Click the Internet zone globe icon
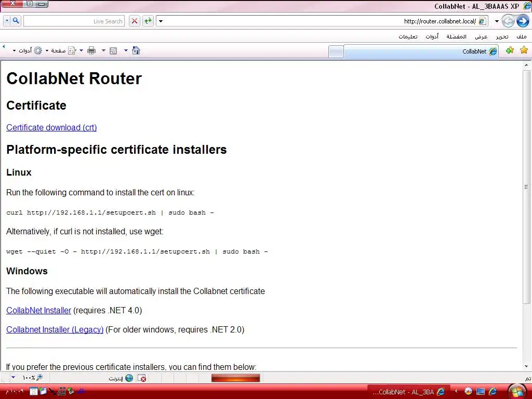Image resolution: width=532 pixels, height=399 pixels. [x=129, y=378]
